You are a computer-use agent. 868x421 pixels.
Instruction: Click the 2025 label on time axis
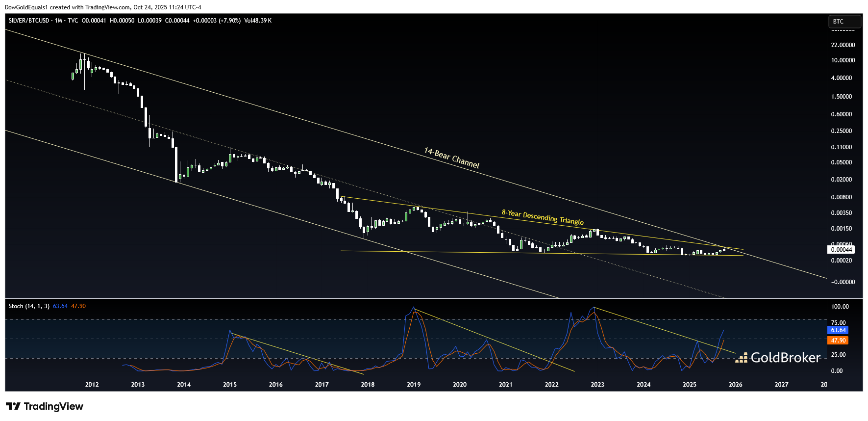(689, 385)
